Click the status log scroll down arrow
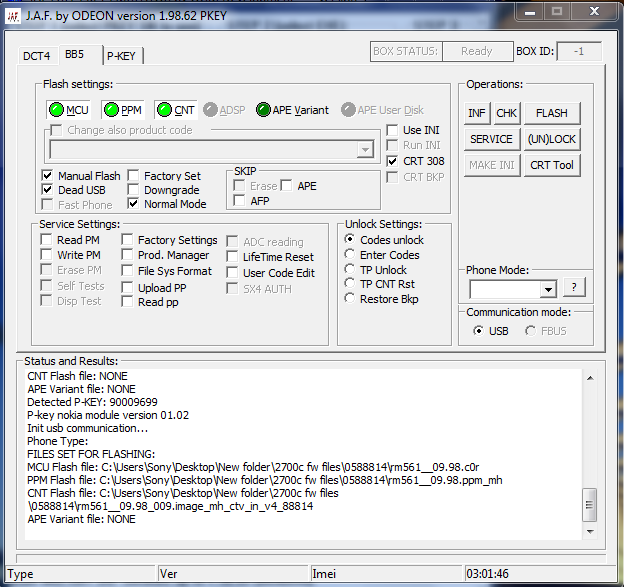Viewport: 624px width, 587px height. pos(590,532)
